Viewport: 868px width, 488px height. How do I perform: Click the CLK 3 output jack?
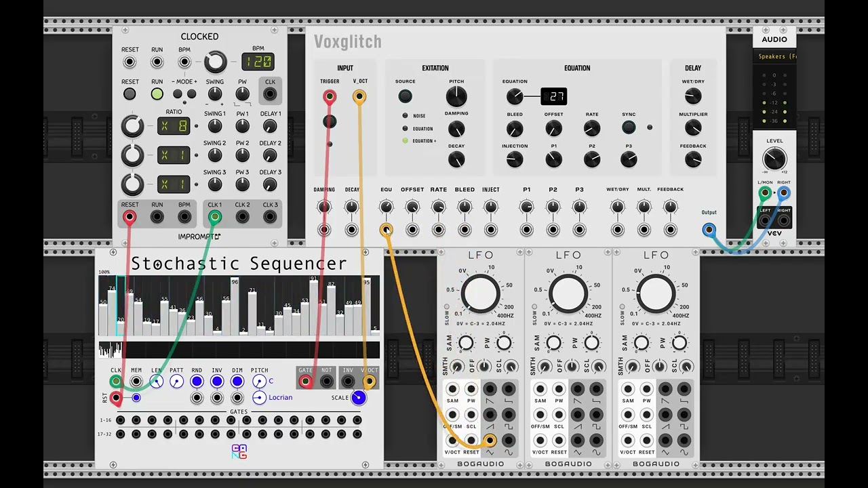pyautogui.click(x=270, y=217)
